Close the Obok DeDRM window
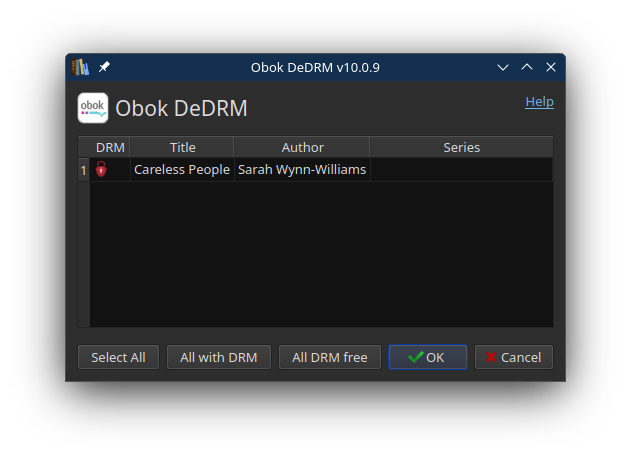631x459 pixels. tap(551, 67)
